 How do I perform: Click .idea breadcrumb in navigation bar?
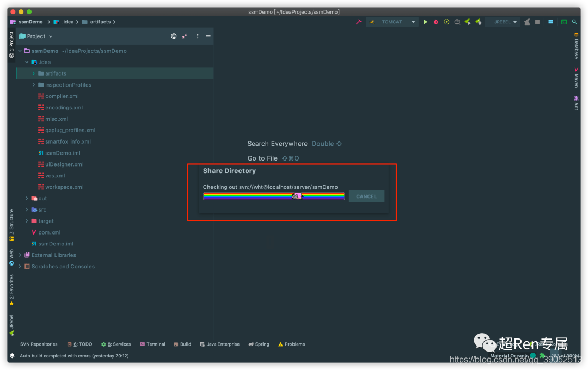(x=64, y=22)
